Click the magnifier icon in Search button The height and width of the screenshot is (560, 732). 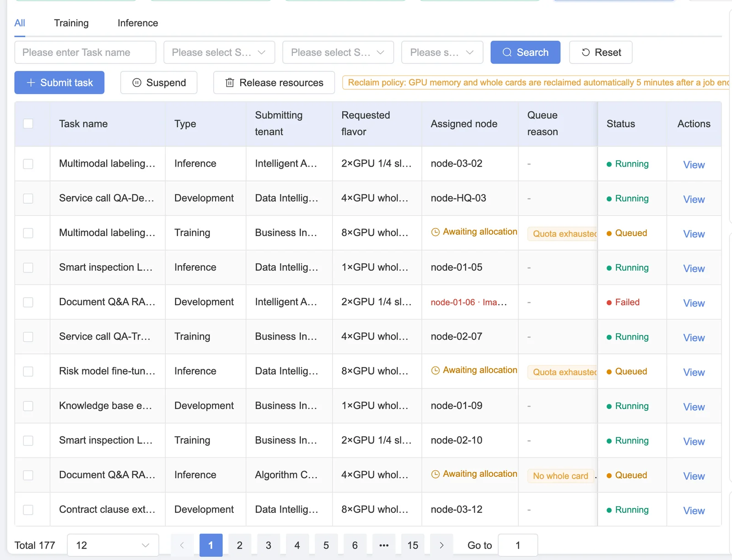(507, 53)
